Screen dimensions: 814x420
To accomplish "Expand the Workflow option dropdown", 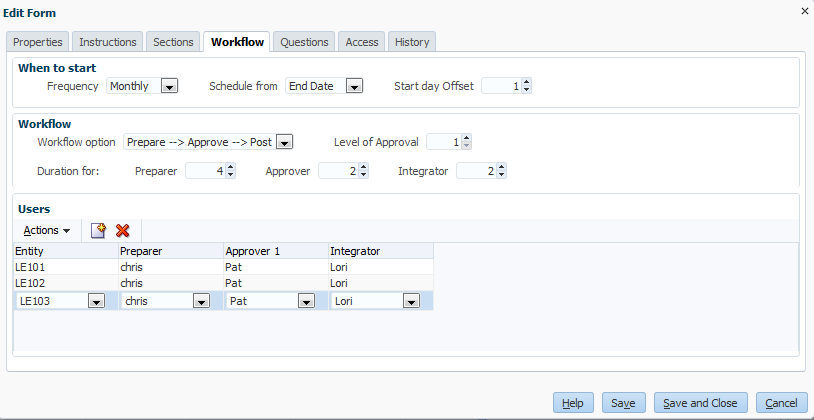I will (x=284, y=143).
